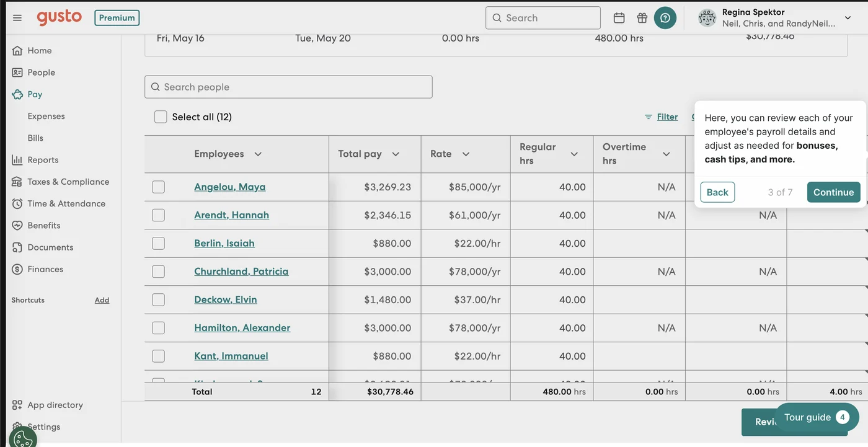Screen dimensions: 868x447
Task: Open Benefits in the sidebar
Action: click(44, 226)
